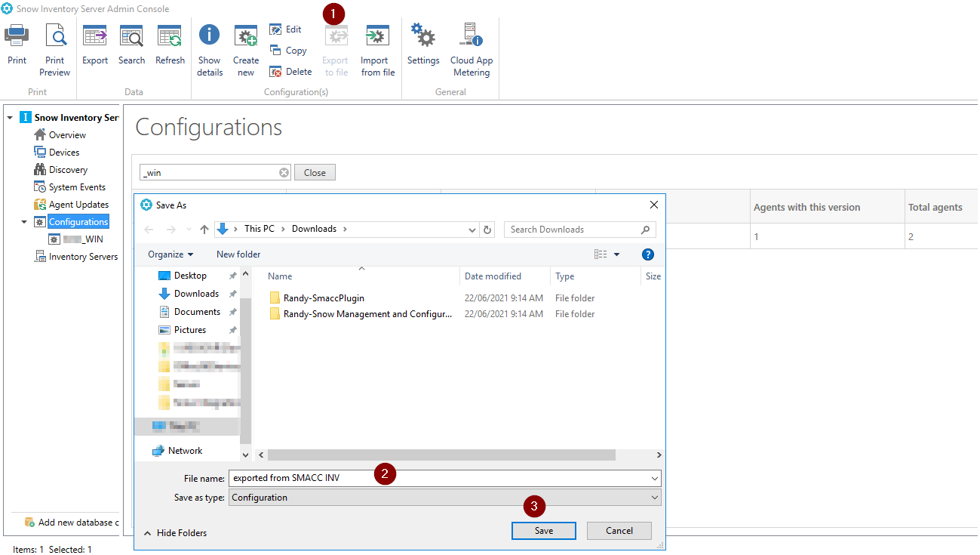Image resolution: width=980 pixels, height=555 pixels.
Task: Select the Randy-SmaccPlugin folder
Action: pos(324,298)
